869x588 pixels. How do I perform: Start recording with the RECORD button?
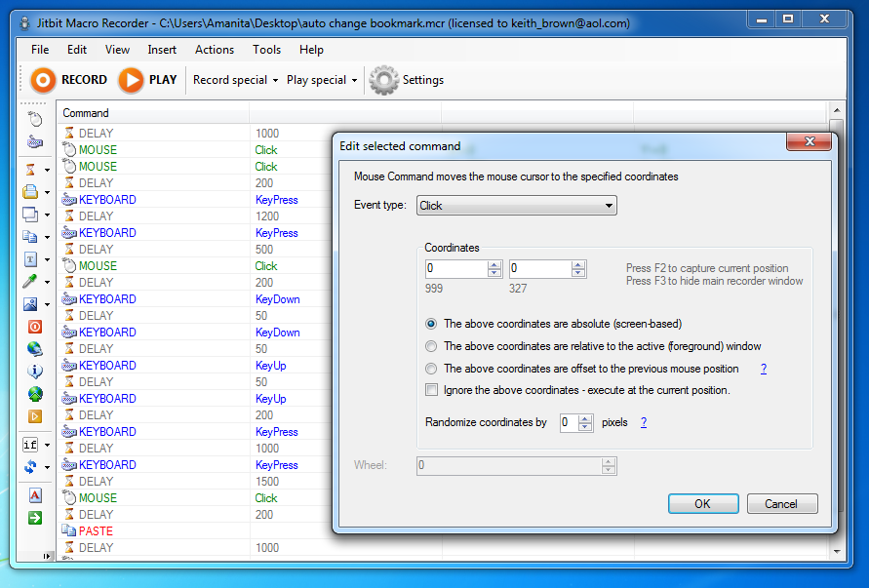tap(68, 80)
